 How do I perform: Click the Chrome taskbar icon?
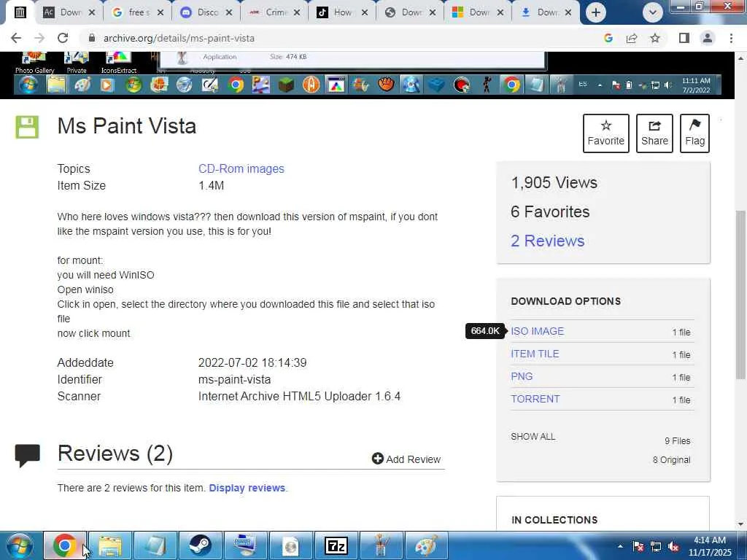point(65,545)
